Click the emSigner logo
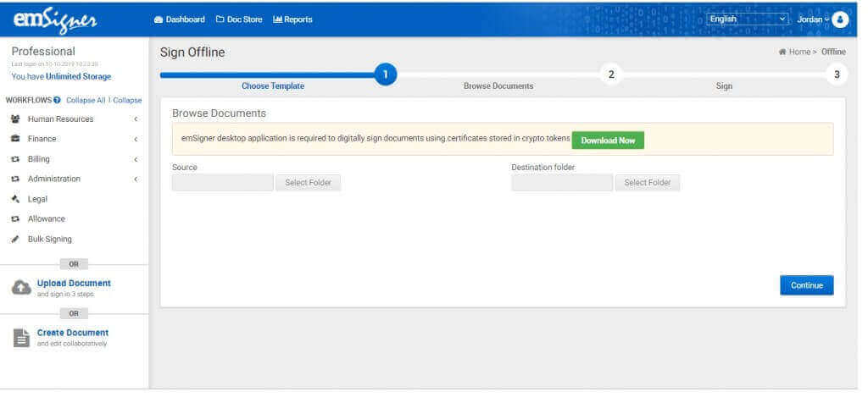This screenshot has height=403, width=868. coord(55,20)
